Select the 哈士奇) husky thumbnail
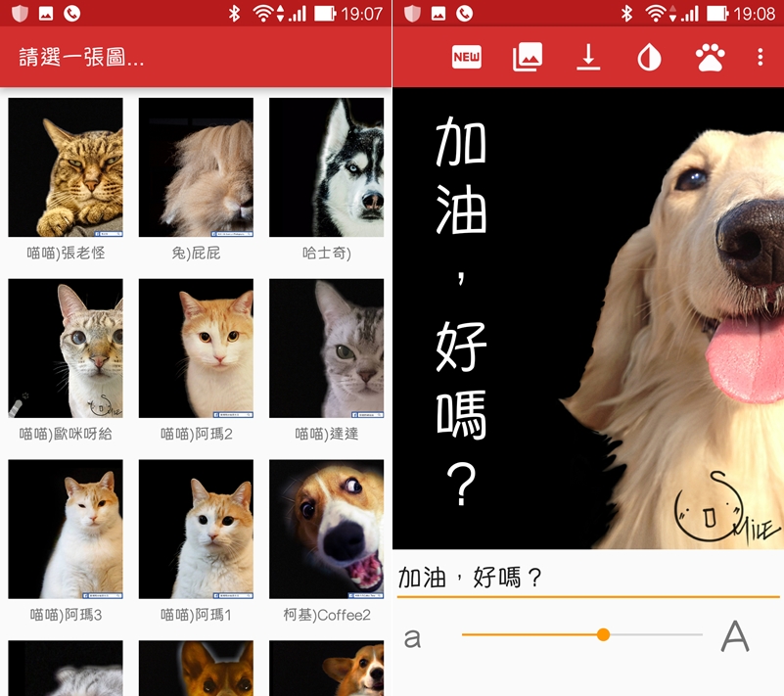784x696 pixels. (x=326, y=167)
